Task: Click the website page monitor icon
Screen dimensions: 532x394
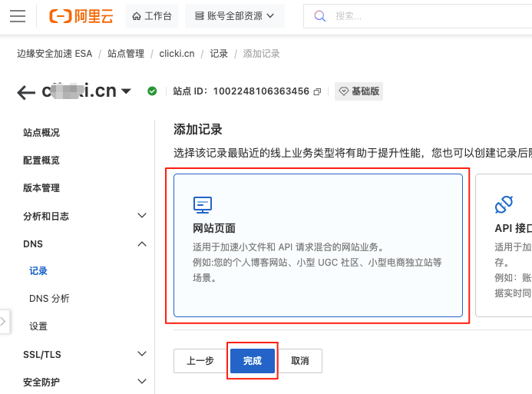Action: click(202, 204)
